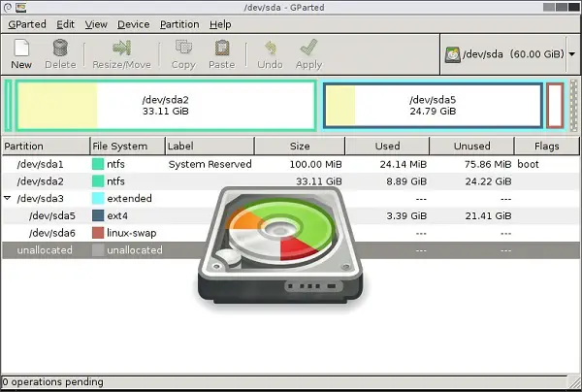The width and height of the screenshot is (582, 392).
Task: Sort by the Unused column header
Action: click(x=472, y=146)
